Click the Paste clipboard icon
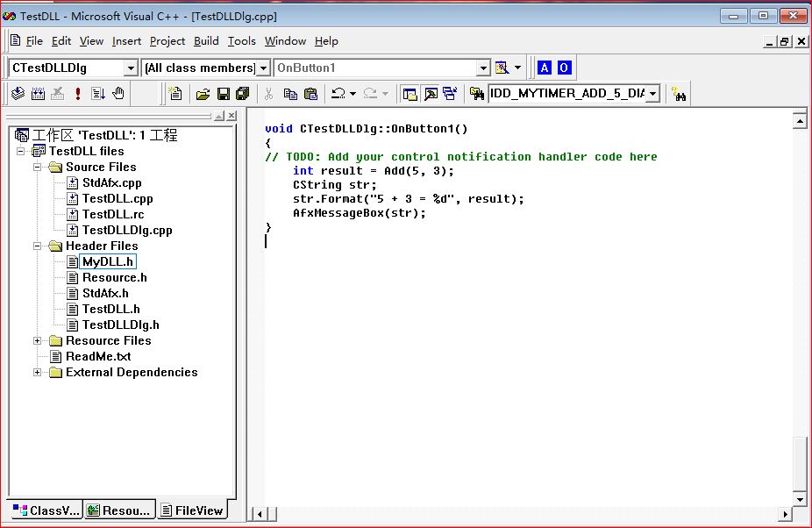Screen dimensions: 812x528 (310, 94)
